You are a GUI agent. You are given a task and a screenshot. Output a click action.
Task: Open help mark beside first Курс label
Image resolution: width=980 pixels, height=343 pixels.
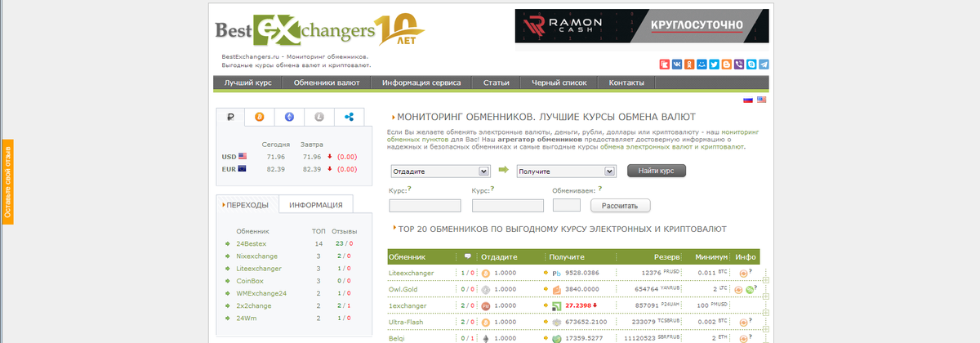pos(409,189)
